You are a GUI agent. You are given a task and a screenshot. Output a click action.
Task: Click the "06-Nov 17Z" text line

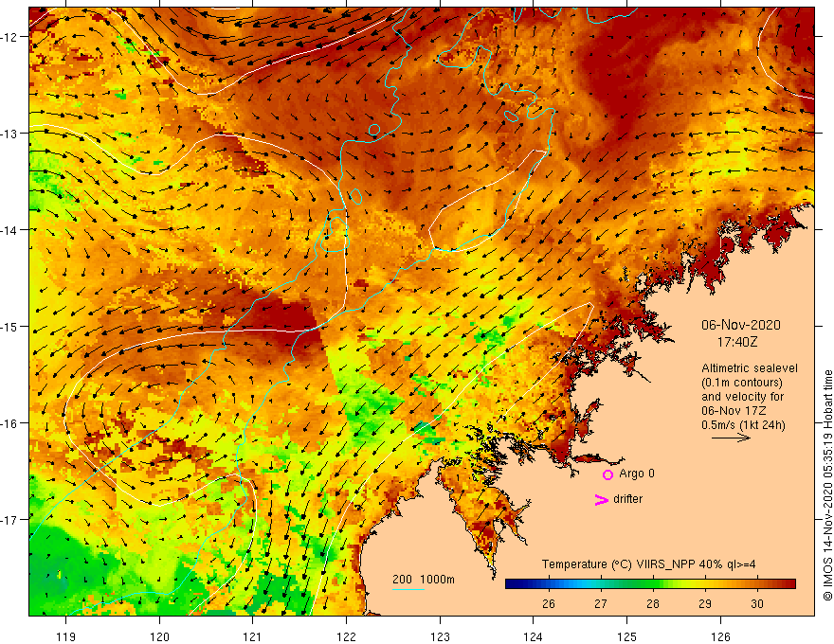click(734, 411)
